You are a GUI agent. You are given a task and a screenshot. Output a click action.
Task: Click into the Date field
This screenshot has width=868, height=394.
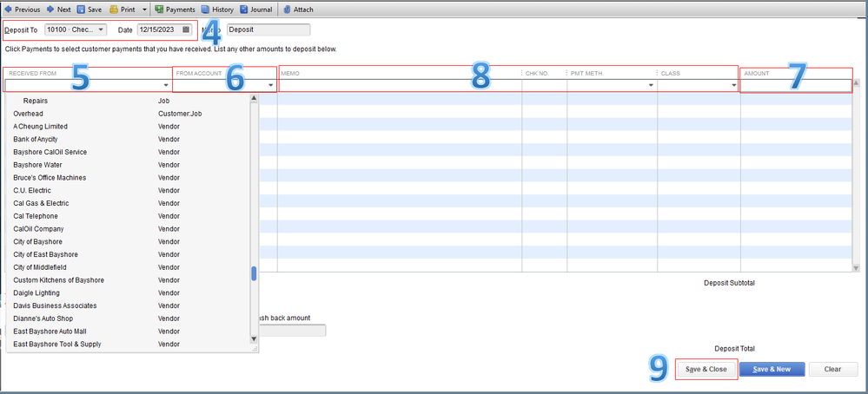pyautogui.click(x=159, y=30)
